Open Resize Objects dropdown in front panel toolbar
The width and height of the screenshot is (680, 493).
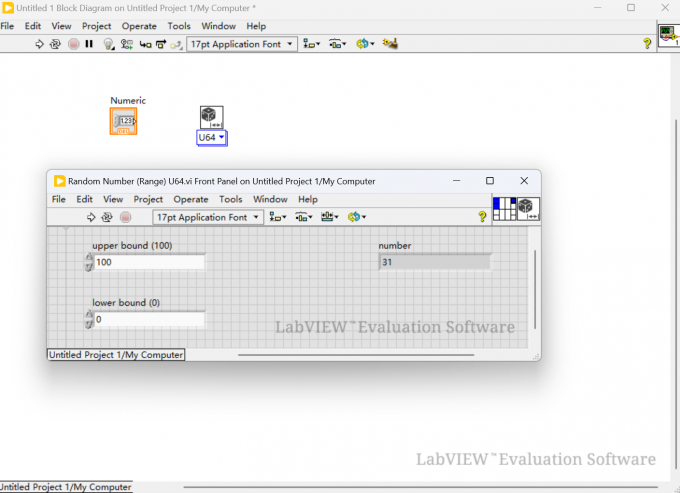330,217
